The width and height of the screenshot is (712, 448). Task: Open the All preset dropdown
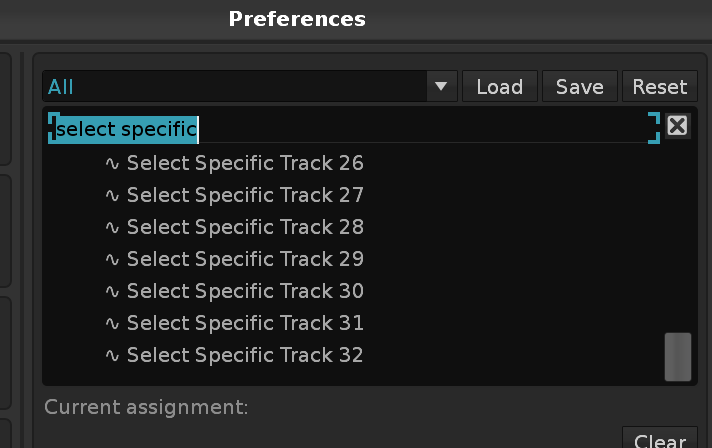pyautogui.click(x=235, y=87)
